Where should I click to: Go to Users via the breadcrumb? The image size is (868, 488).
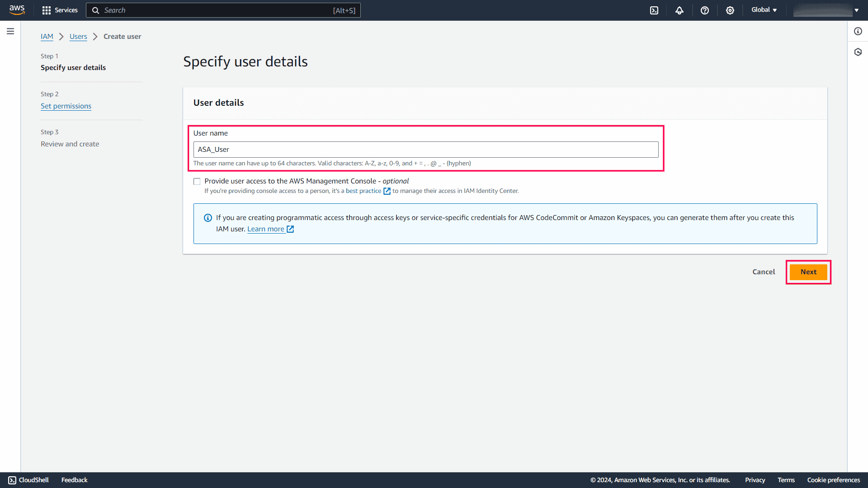[78, 37]
